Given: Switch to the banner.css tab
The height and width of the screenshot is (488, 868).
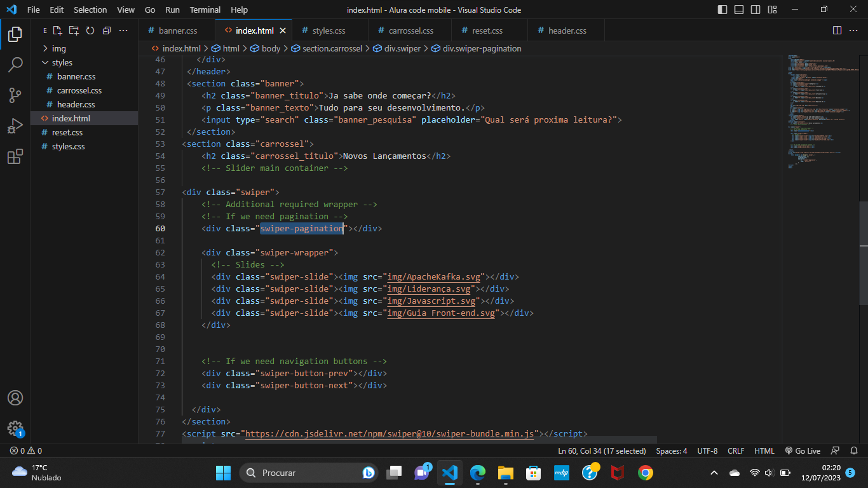Looking at the screenshot, I should (177, 30).
